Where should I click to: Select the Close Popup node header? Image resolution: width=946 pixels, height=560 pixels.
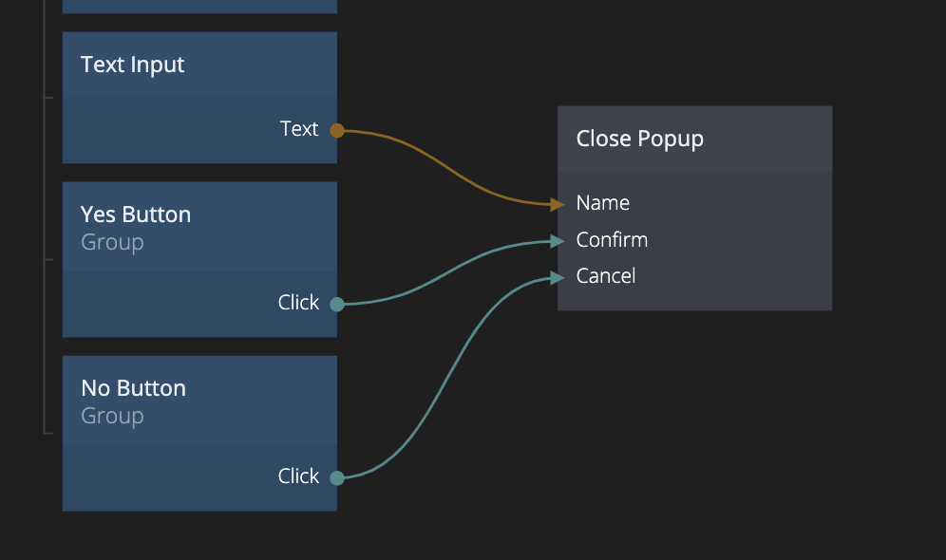coord(640,139)
